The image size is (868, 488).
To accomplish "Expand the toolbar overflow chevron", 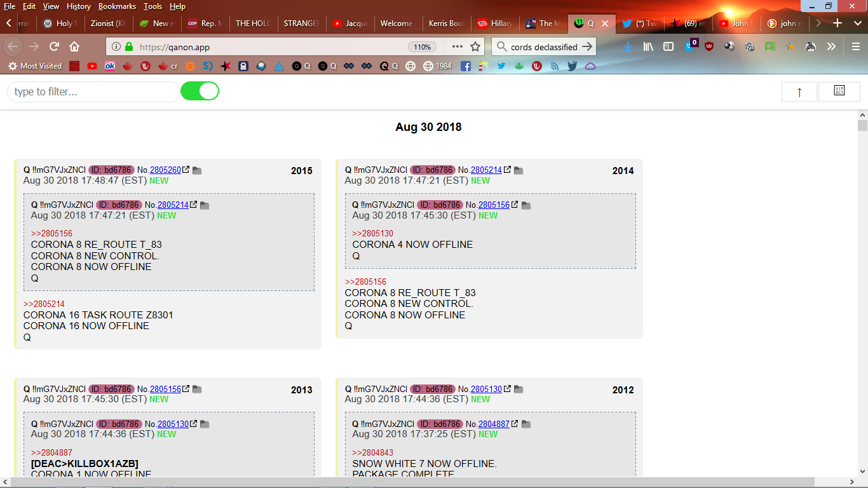I will click(831, 46).
